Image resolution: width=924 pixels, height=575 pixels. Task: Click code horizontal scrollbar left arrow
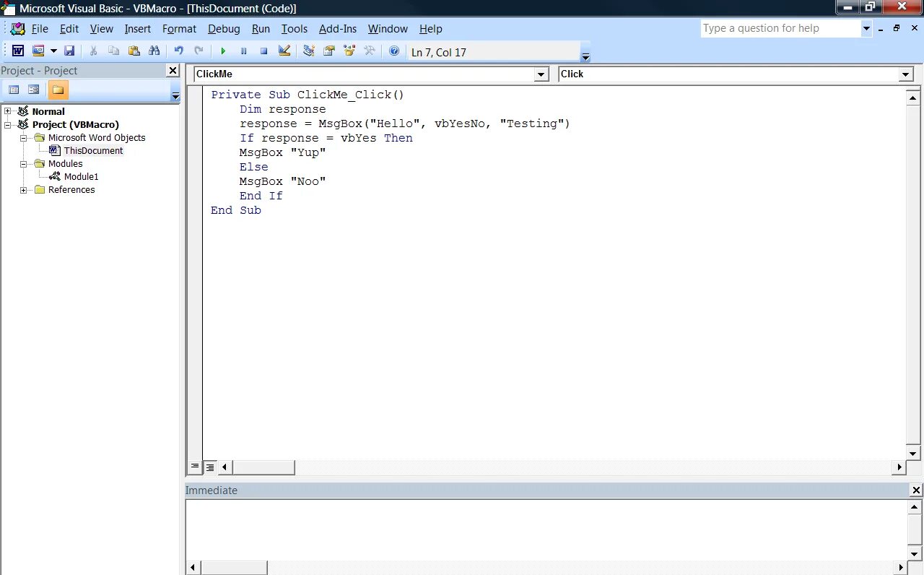pos(225,467)
